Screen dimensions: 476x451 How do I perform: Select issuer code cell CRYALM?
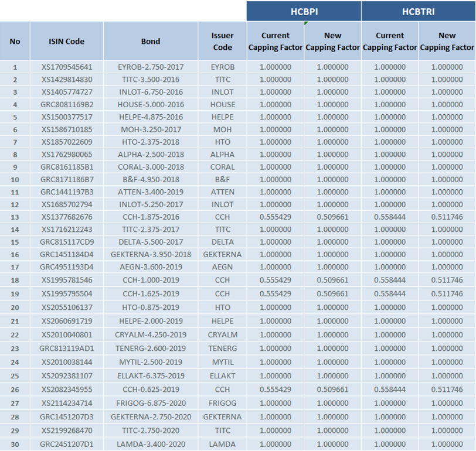click(222, 335)
